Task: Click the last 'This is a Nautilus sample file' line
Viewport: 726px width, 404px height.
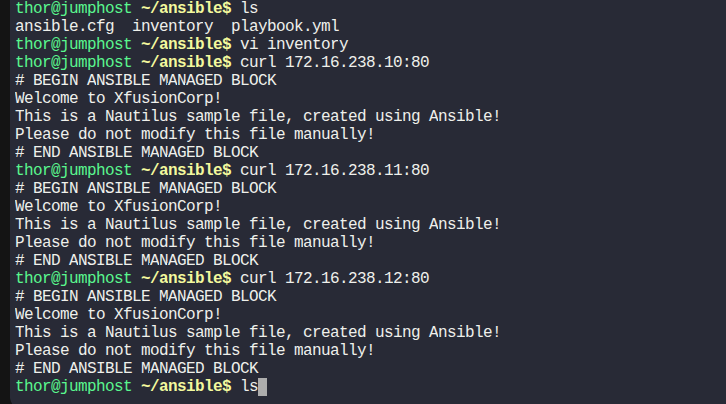Action: [258, 332]
